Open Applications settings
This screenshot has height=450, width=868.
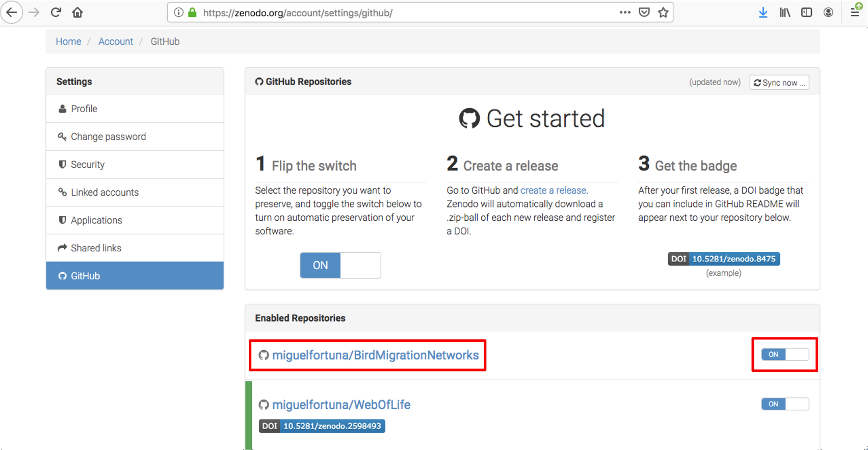135,220
